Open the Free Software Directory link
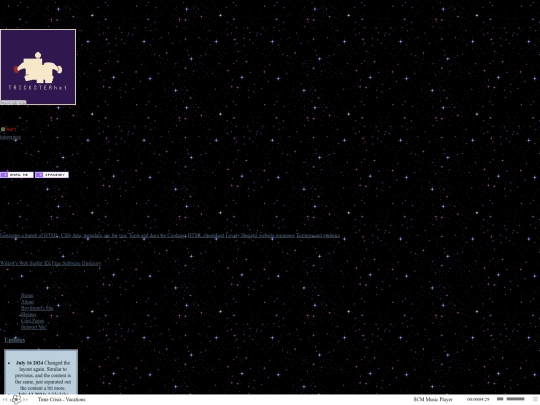The image size is (540, 405). (76, 263)
